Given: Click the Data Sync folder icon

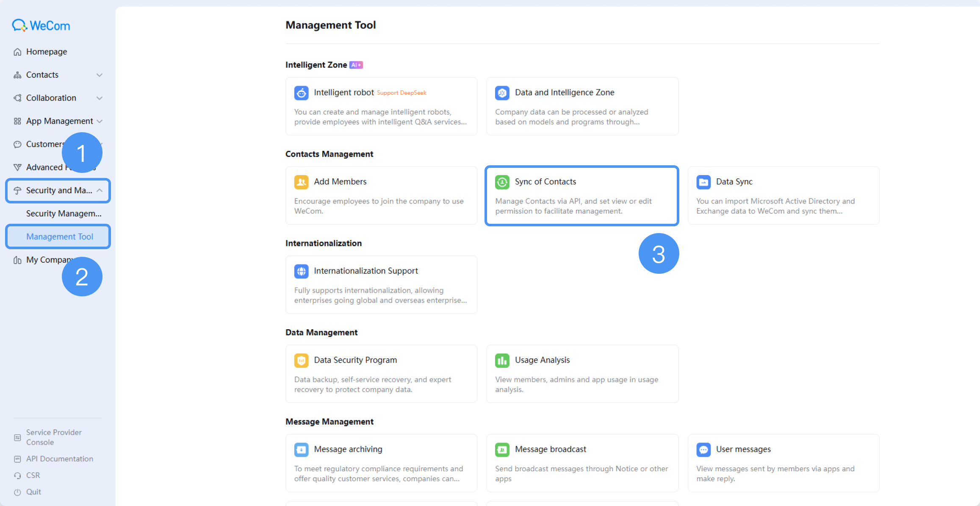Looking at the screenshot, I should tap(703, 182).
